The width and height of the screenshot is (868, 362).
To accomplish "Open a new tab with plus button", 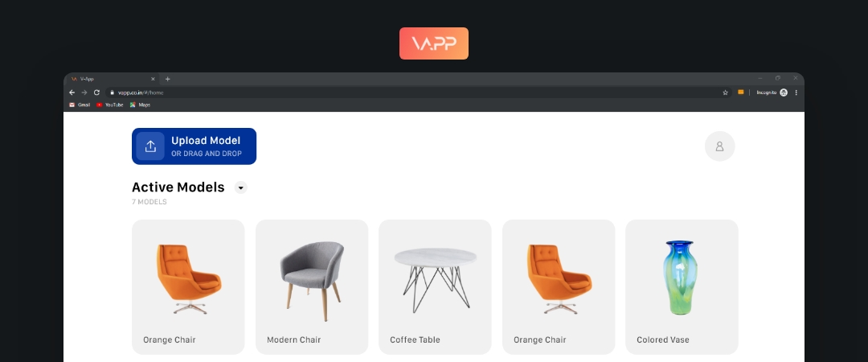I will coord(168,79).
